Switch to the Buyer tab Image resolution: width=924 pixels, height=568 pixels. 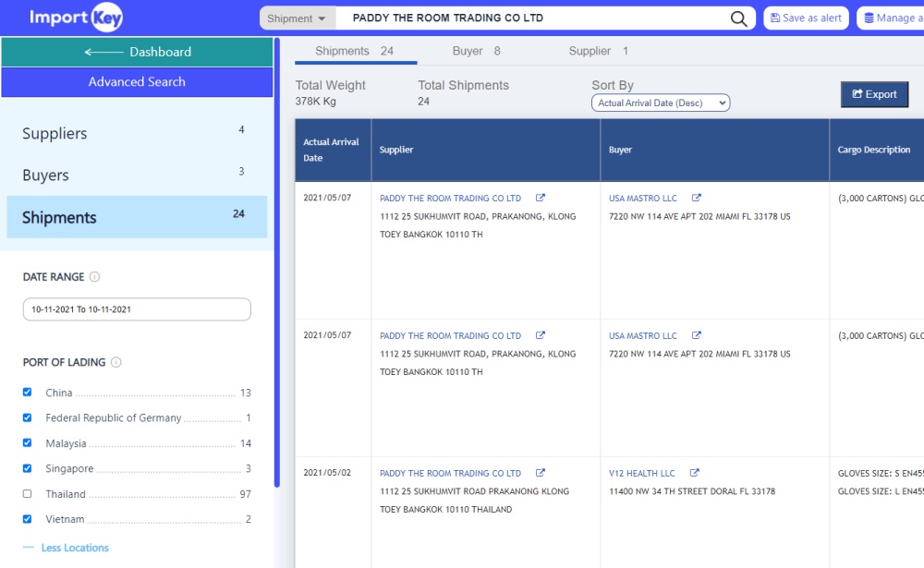[476, 52]
